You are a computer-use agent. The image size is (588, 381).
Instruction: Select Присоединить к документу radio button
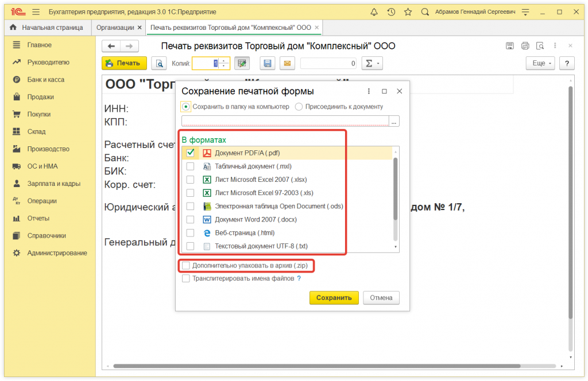coord(299,107)
